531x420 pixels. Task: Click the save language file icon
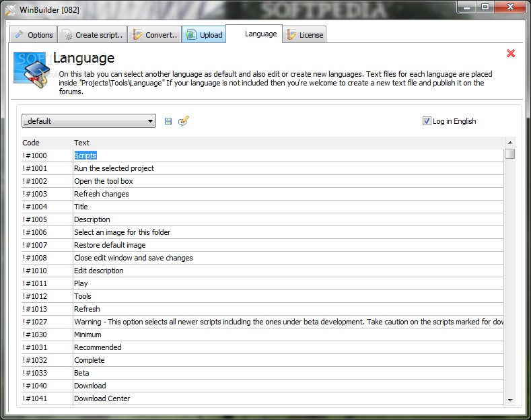tap(168, 121)
